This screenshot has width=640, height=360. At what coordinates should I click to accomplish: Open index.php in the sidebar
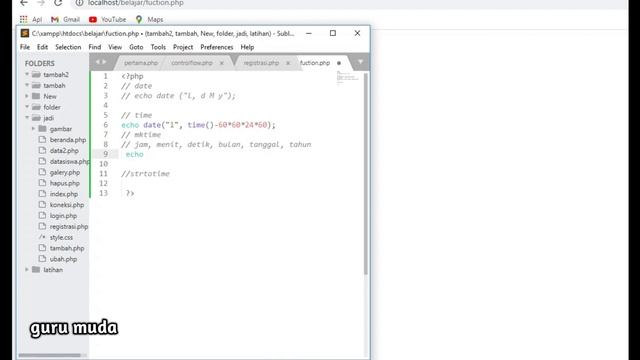64,194
